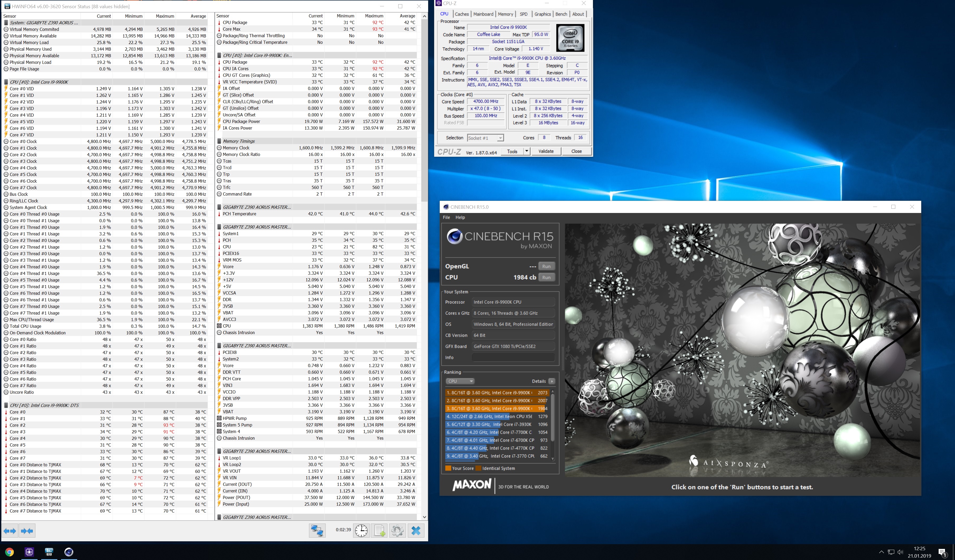Open the Cinebench Ranking CPU dropdown
The height and width of the screenshot is (560, 955).
coord(460,381)
